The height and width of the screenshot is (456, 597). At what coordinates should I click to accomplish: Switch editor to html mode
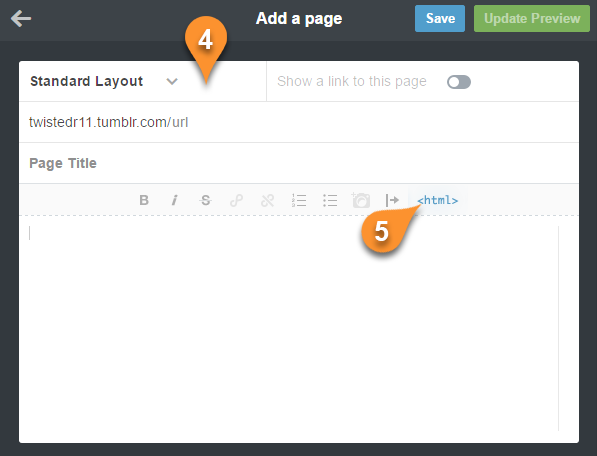[x=437, y=200]
